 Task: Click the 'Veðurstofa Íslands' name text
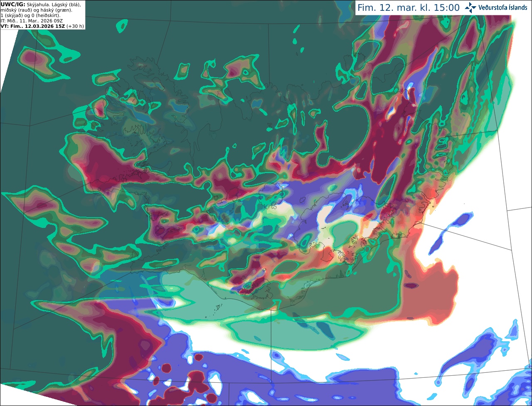click(x=503, y=7)
